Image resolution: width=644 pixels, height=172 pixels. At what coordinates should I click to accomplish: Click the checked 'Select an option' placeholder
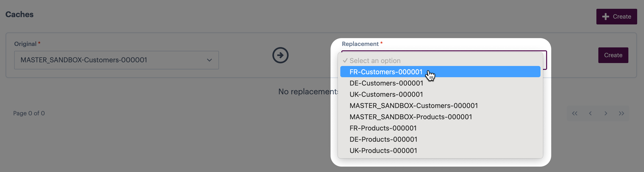pyautogui.click(x=375, y=61)
